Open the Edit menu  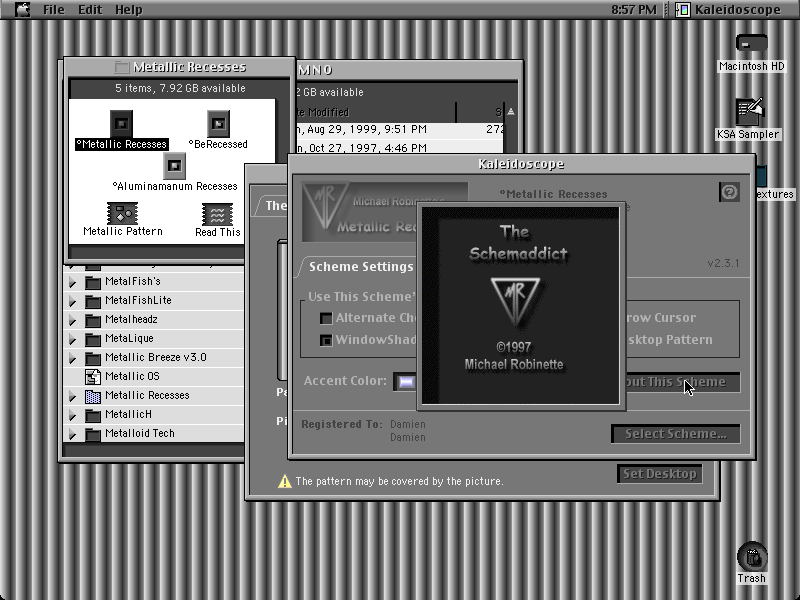pos(90,10)
